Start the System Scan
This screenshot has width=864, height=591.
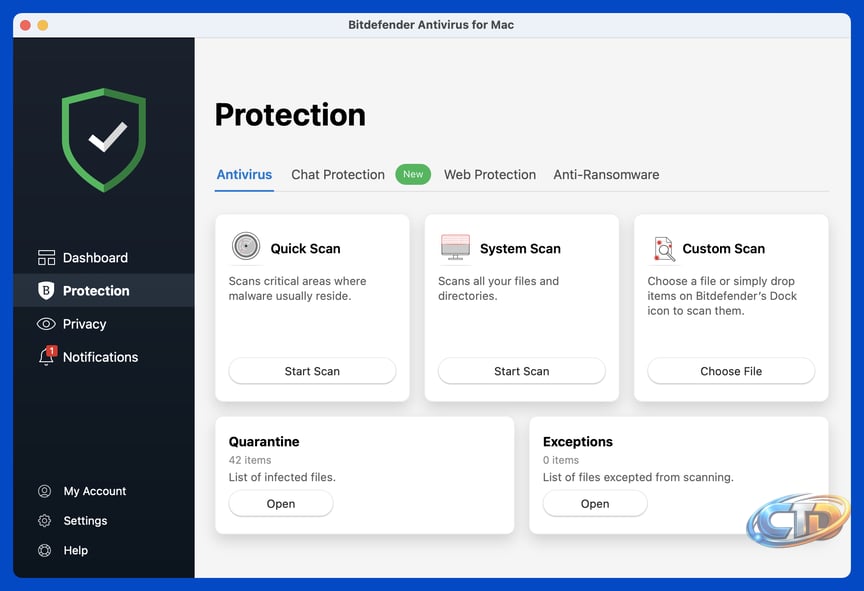tap(521, 371)
